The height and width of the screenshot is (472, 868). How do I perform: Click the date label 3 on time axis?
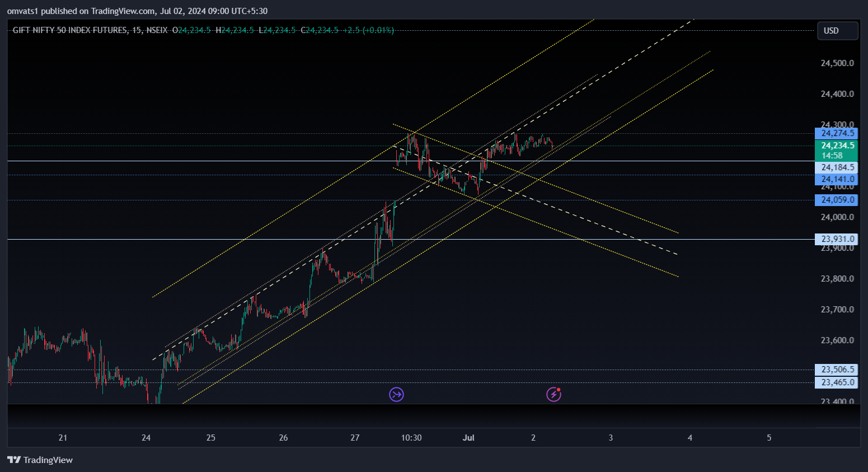point(611,438)
